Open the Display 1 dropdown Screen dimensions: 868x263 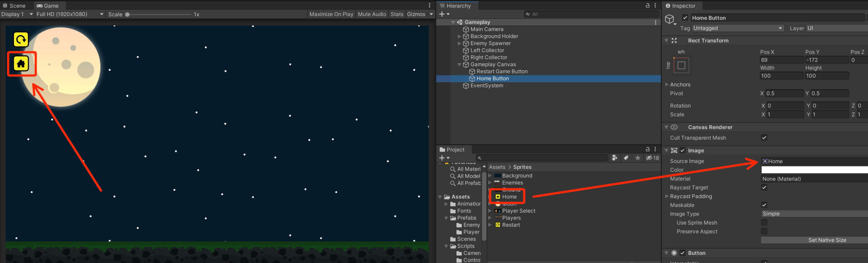pyautogui.click(x=17, y=14)
